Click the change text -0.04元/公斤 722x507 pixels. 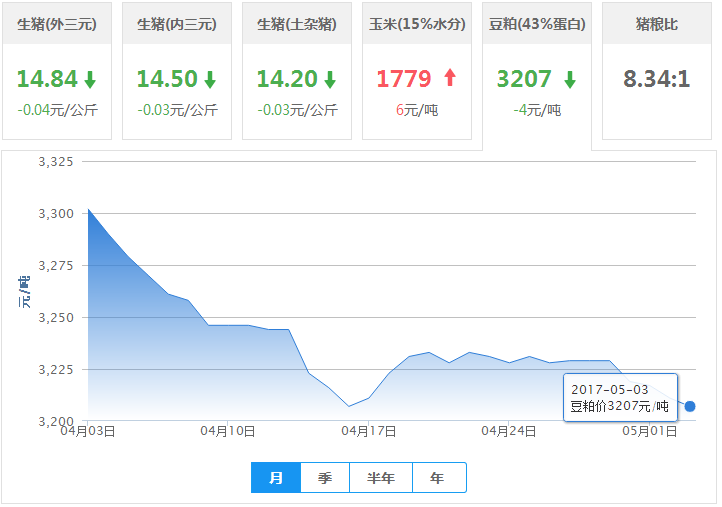click(57, 110)
